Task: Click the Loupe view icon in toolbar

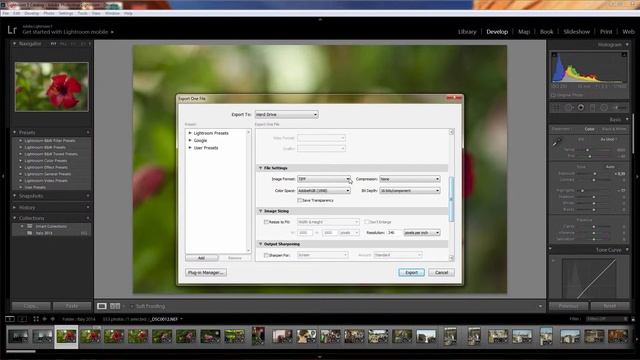Action: click(102, 306)
